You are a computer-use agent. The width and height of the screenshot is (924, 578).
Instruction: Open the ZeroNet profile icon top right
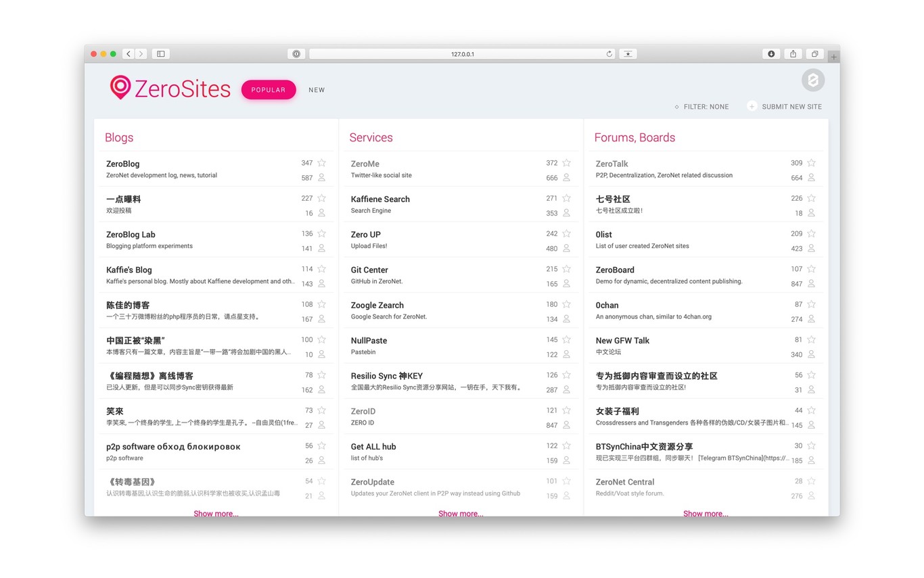[x=813, y=80]
